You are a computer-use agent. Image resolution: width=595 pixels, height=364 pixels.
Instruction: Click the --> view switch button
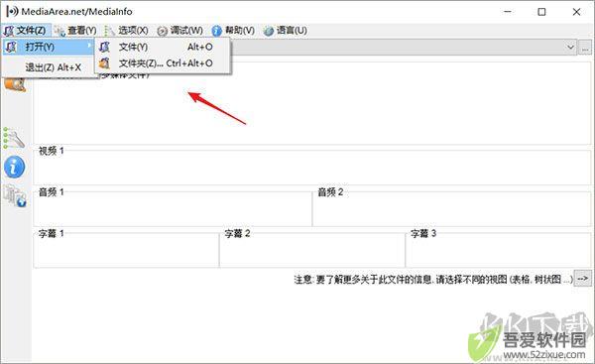[582, 279]
